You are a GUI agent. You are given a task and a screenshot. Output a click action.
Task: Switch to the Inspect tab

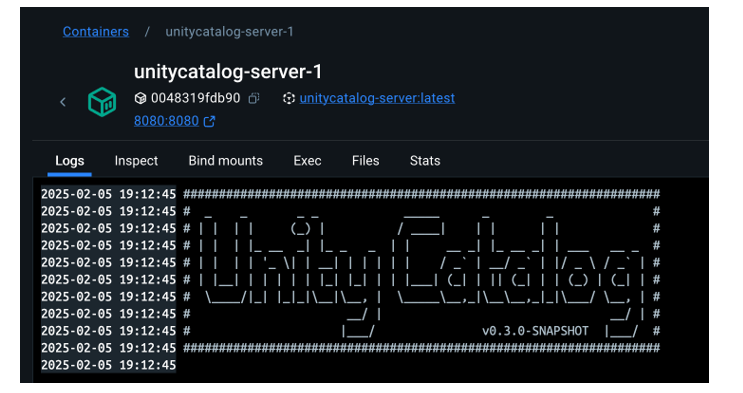(x=136, y=161)
